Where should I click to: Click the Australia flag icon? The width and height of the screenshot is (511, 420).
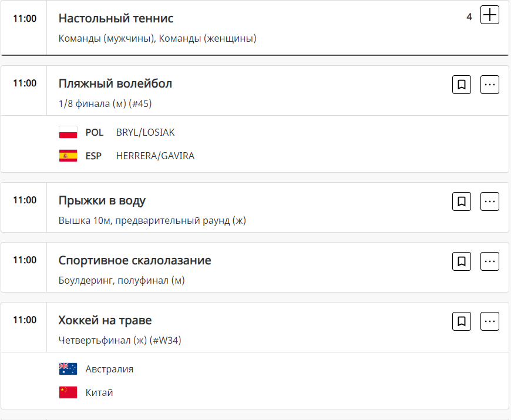pos(68,369)
